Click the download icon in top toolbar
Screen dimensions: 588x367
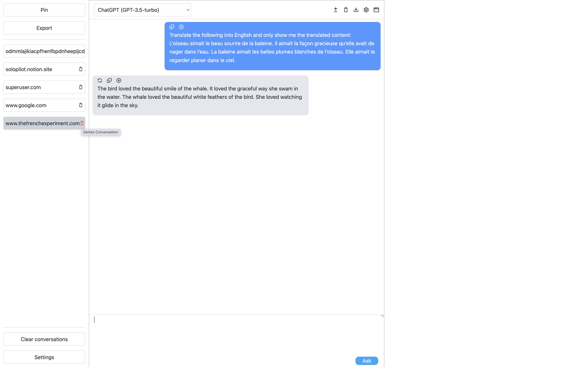[356, 10]
